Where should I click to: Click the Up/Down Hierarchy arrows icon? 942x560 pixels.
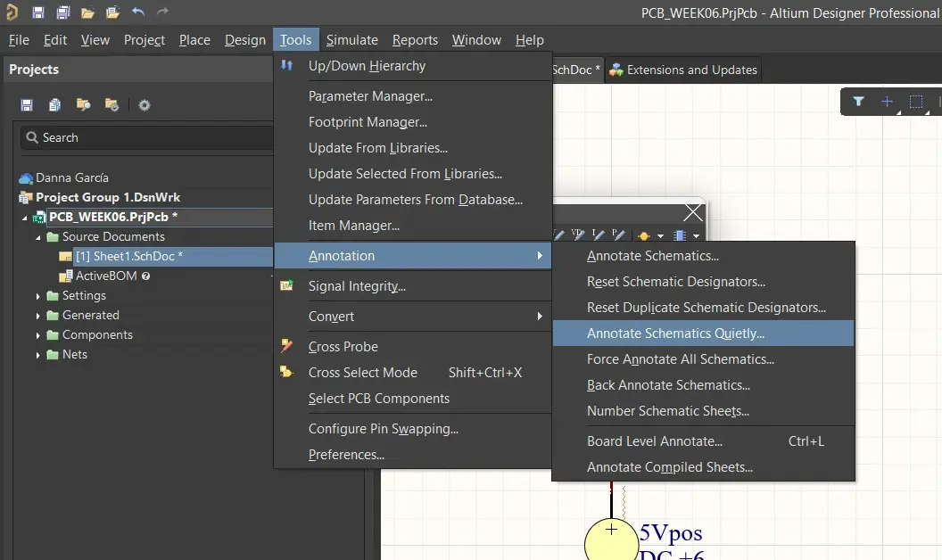click(287, 65)
